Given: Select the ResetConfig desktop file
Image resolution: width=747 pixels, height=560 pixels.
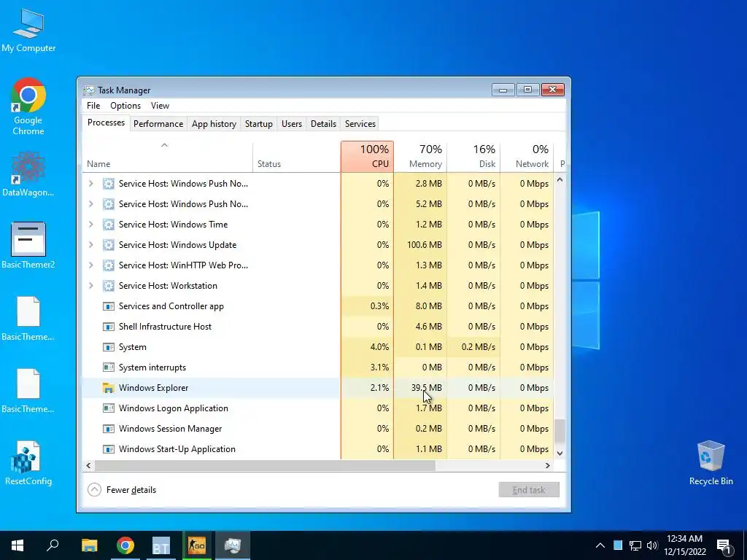Looking at the screenshot, I should tap(28, 463).
